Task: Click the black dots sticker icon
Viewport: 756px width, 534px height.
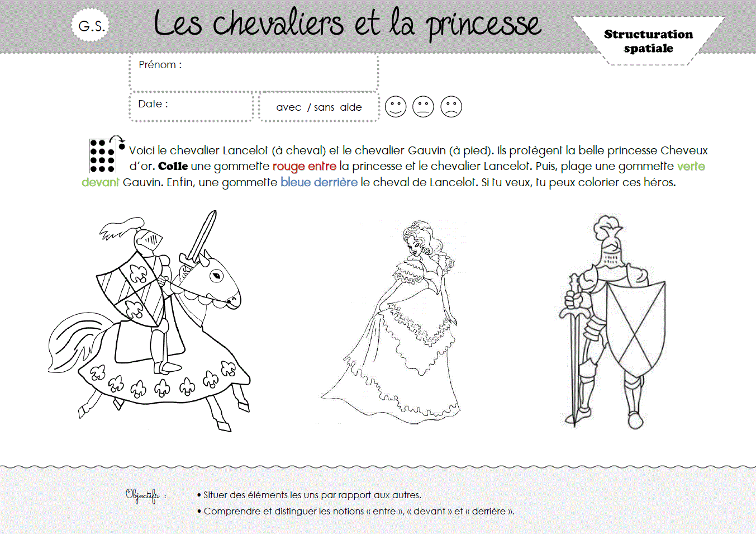Action: click(106, 154)
